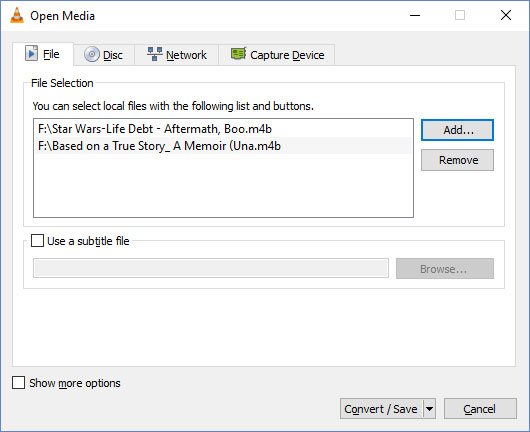
Task: Click the subtitle file path field
Action: click(211, 268)
